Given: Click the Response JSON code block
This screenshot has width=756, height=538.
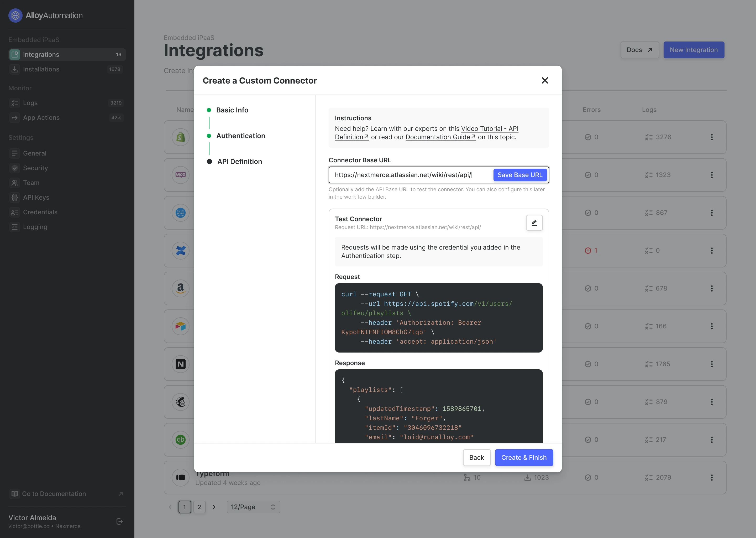Looking at the screenshot, I should click(x=439, y=406).
